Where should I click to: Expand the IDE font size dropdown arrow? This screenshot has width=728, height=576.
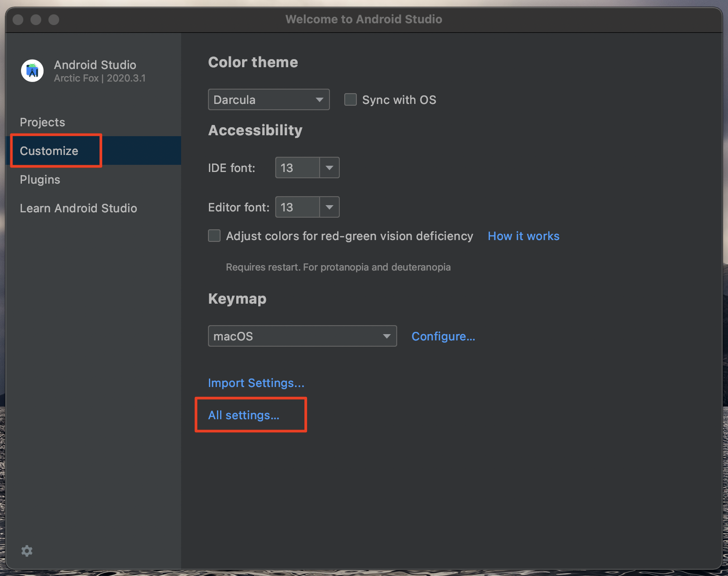coord(329,168)
